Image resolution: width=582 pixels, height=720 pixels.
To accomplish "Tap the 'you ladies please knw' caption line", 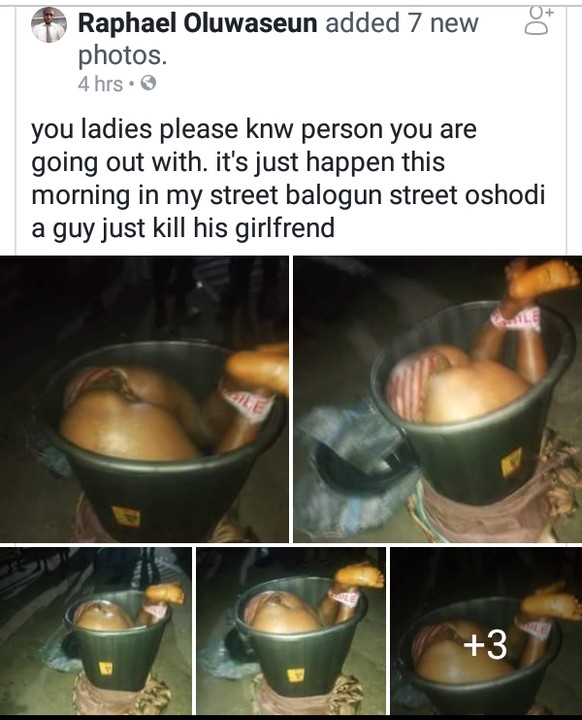I will (254, 129).
